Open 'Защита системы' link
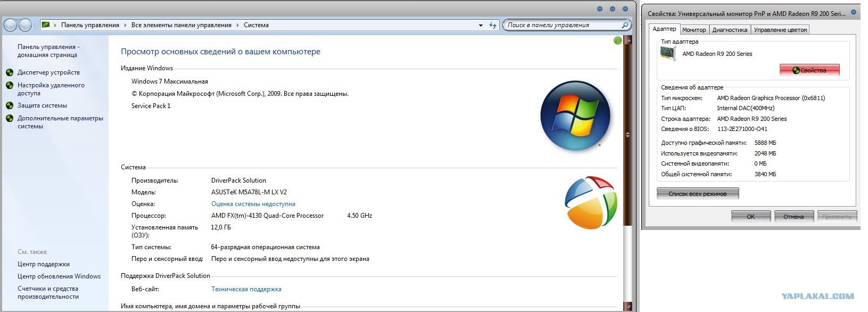Screen dimensions: 868x312 [42, 105]
